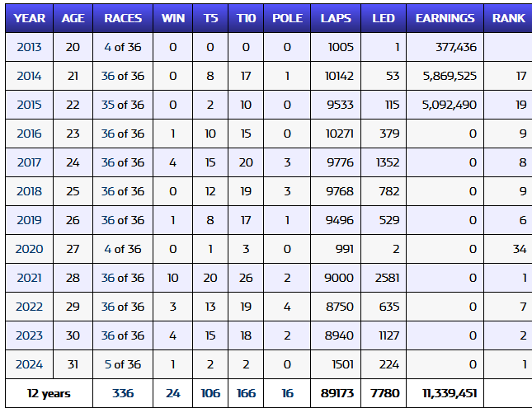532x408 pixels.
Task: Click the 2020 year link
Action: tap(30, 249)
